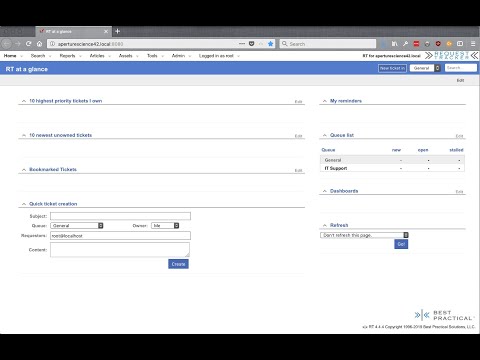
Task: Open a new tab with plus button
Action: coord(117,31)
